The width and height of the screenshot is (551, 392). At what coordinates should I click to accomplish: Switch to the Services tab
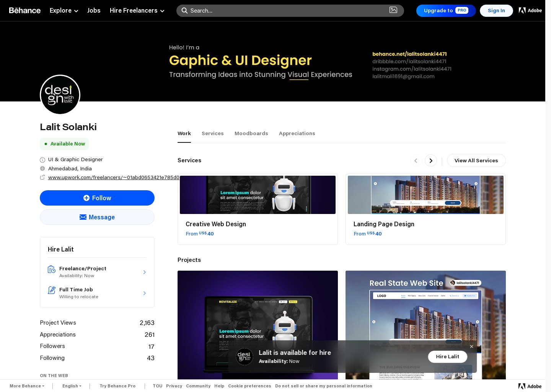tap(213, 133)
